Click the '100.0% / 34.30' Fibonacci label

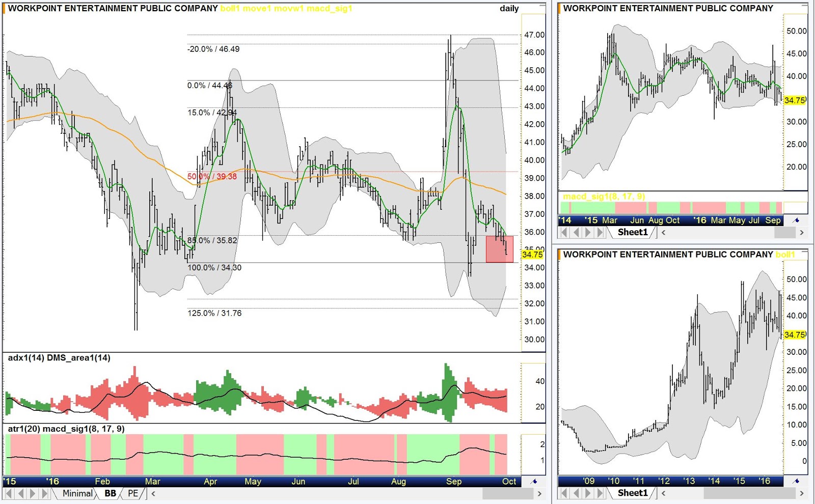click(x=214, y=268)
